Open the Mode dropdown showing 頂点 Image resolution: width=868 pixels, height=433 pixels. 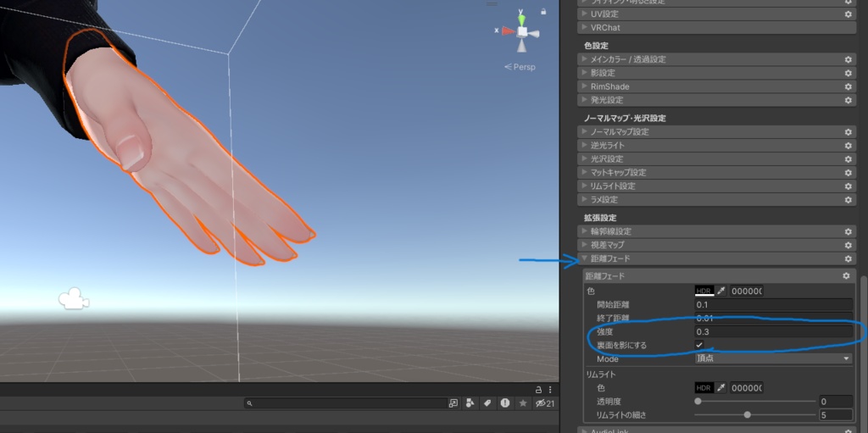pos(773,358)
